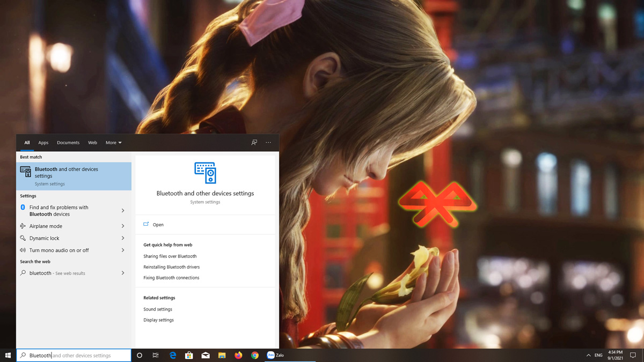Switch to the Documents search tab

pyautogui.click(x=68, y=143)
